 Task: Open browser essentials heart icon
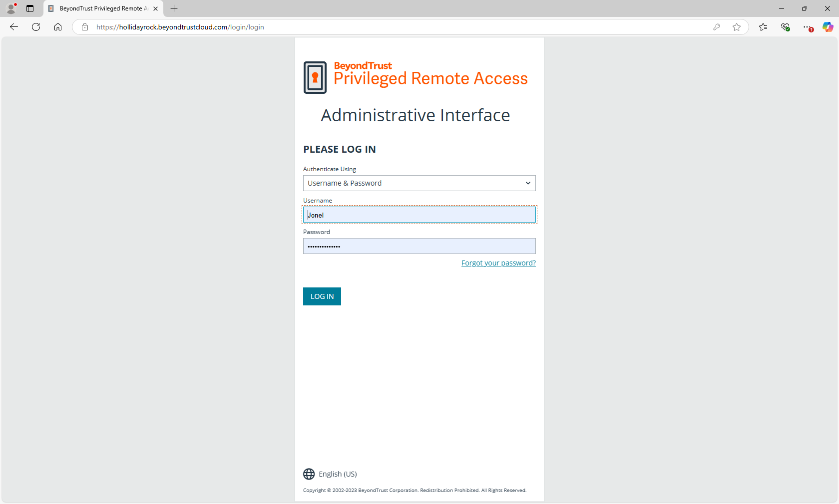coord(785,27)
